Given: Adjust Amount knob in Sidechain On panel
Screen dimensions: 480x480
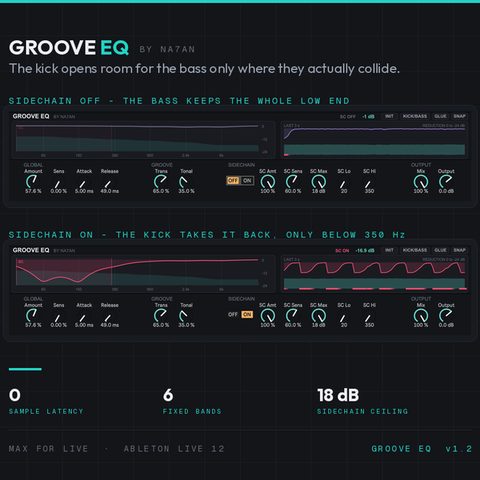Looking at the screenshot, I should point(32,315).
